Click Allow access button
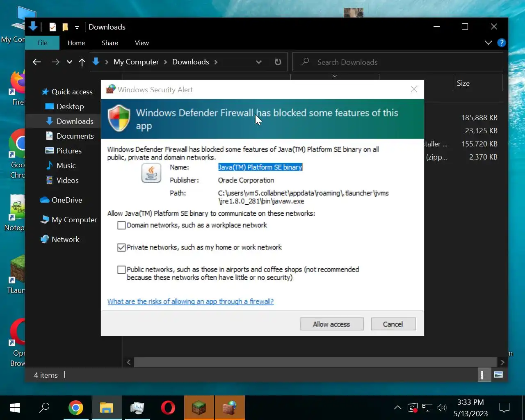 [332, 324]
